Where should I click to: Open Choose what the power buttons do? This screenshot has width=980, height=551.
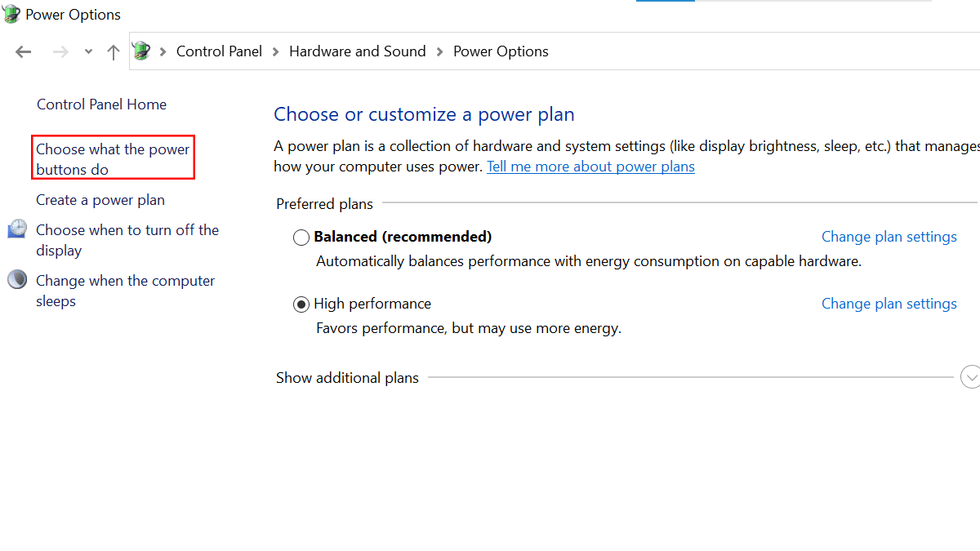pyautogui.click(x=113, y=159)
